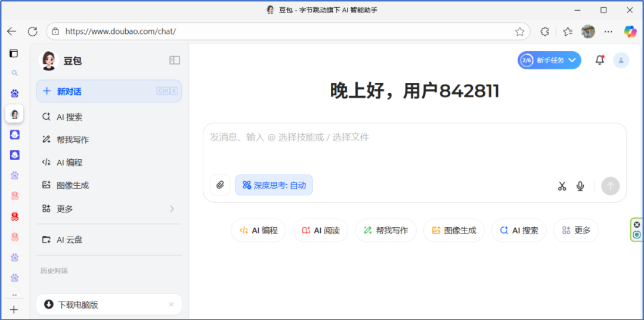
Task: Click the AI 编程 chip below input
Action: 258,230
